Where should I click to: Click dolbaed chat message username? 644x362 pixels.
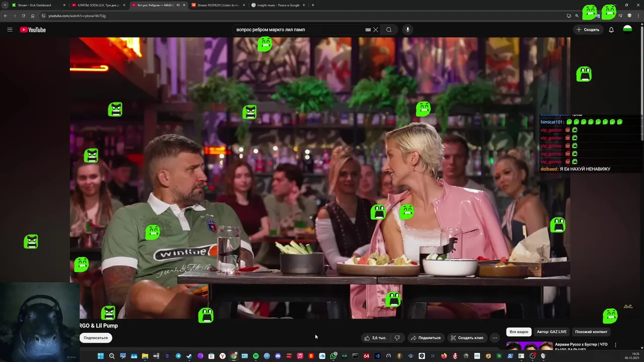point(549,169)
